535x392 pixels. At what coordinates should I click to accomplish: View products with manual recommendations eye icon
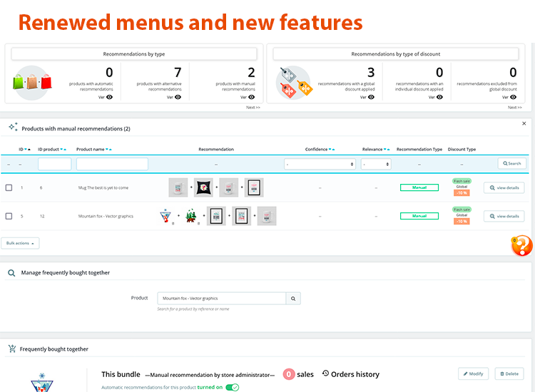(x=252, y=97)
